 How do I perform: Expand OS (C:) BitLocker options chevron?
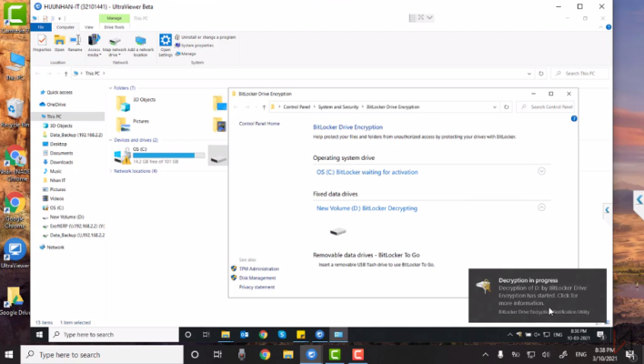[x=541, y=171]
